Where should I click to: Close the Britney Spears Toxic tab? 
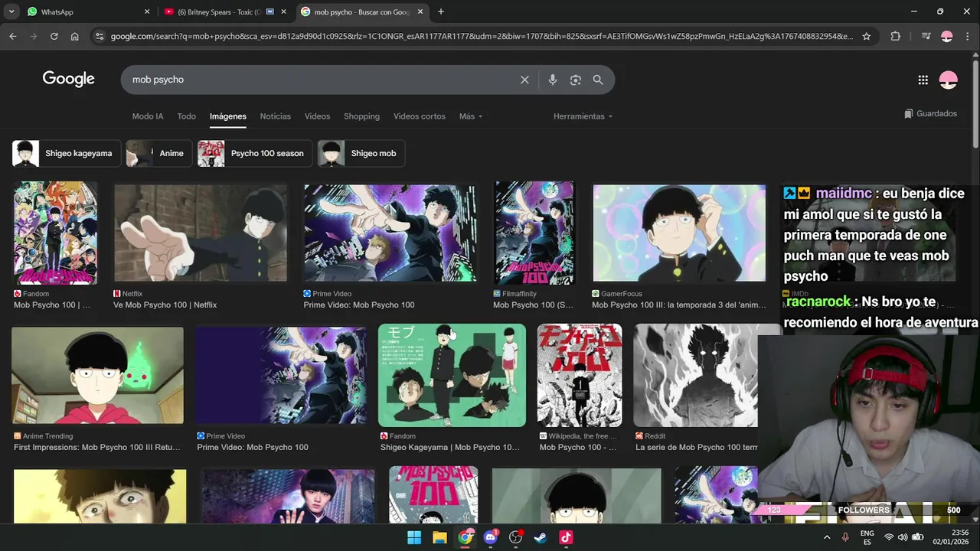click(x=283, y=11)
